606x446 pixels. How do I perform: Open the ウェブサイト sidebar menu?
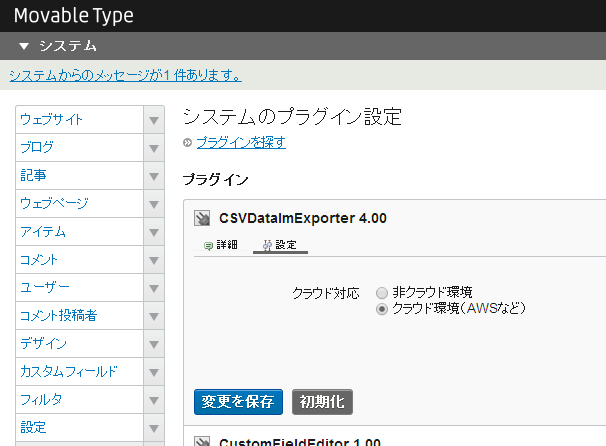[x=80, y=120]
